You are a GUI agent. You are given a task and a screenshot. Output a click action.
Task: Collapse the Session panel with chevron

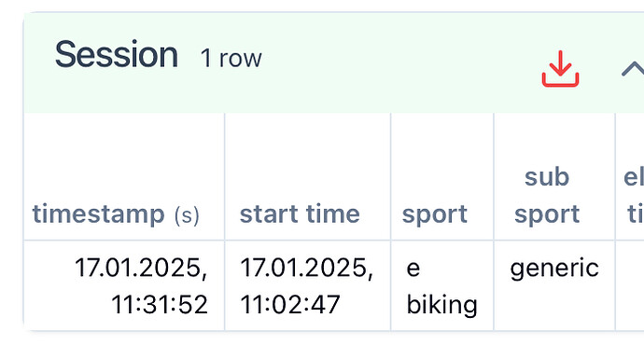pyautogui.click(x=633, y=69)
